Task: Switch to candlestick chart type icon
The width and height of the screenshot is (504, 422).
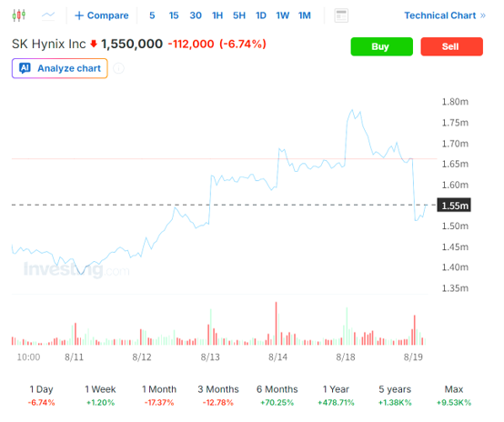Action: (x=19, y=15)
